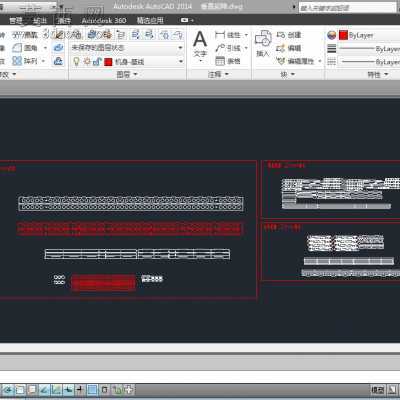Image resolution: width=400 pixels, height=400 pixels.
Task: Toggle Annotation Monitor in status bar
Action: pyautogui.click(x=129, y=389)
